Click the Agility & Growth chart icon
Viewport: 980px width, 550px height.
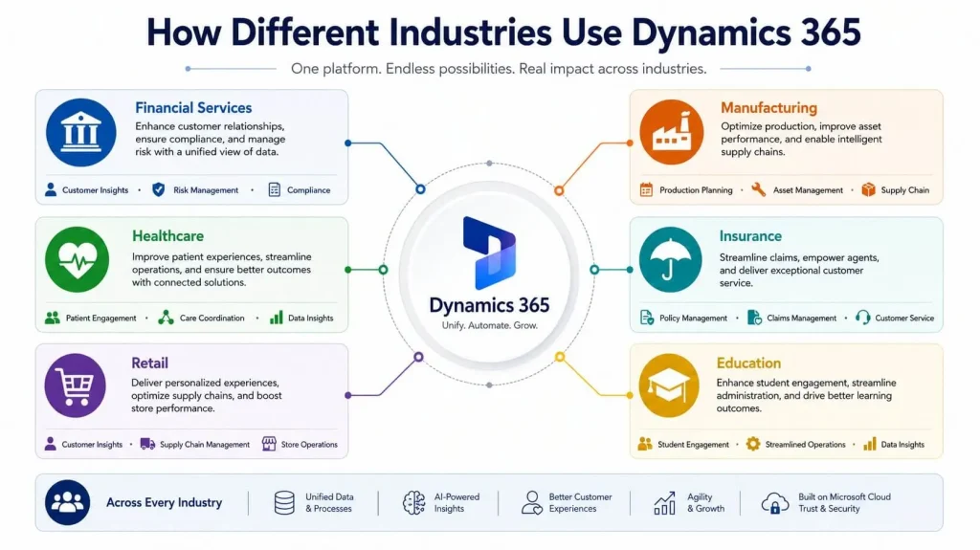pyautogui.click(x=664, y=502)
